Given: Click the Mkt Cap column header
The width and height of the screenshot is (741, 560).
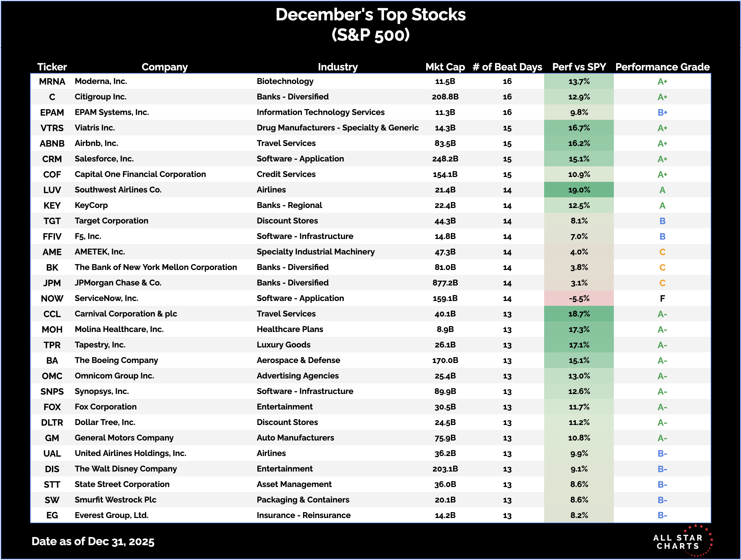Looking at the screenshot, I should tap(445, 67).
